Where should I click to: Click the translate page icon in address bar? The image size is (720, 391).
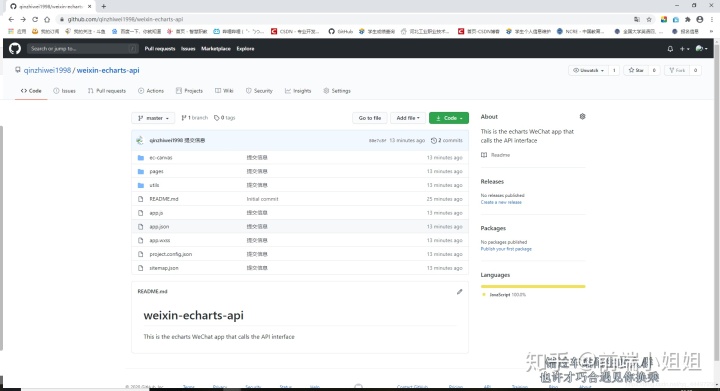[x=636, y=19]
